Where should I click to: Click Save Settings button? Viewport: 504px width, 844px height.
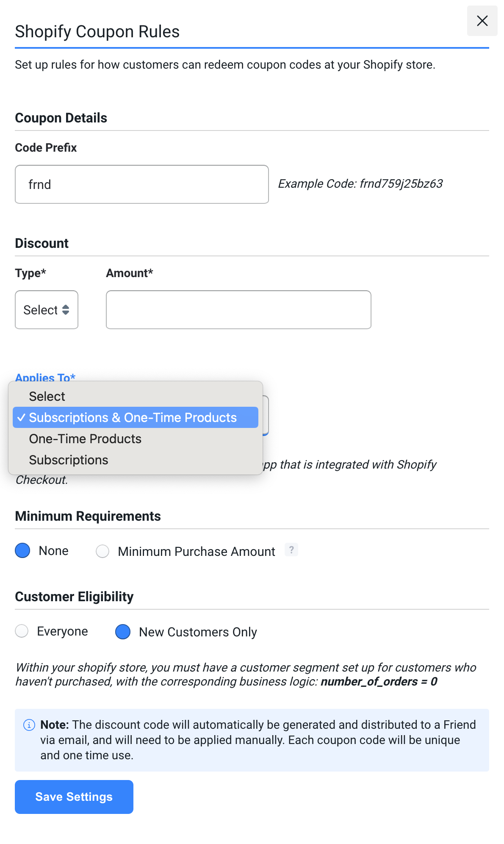74,797
